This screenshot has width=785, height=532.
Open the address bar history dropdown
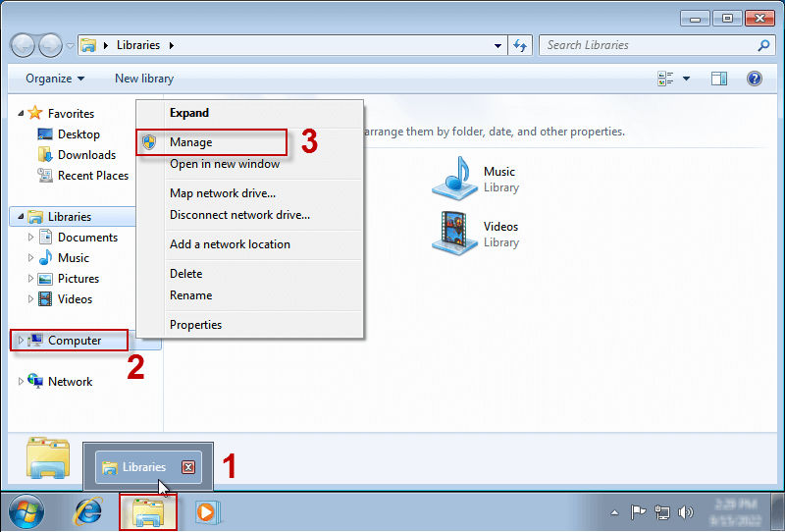pos(497,45)
